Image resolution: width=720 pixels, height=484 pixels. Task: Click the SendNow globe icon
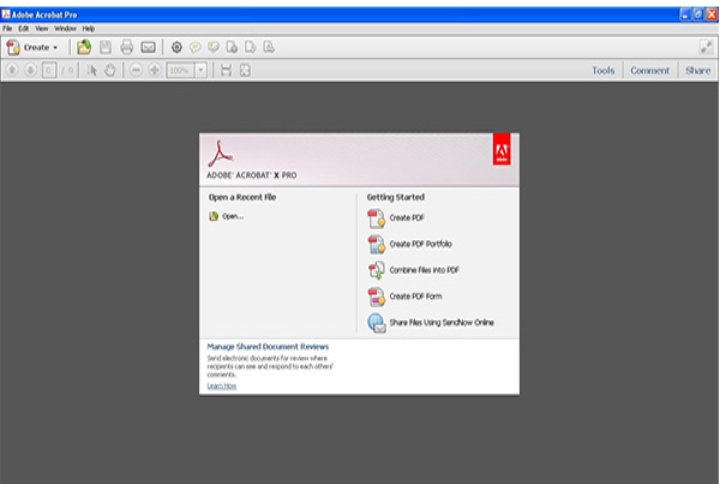coord(377,323)
